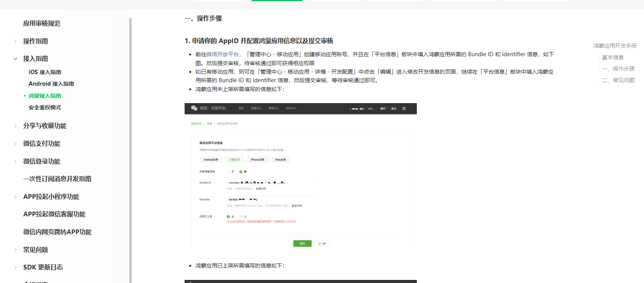Expand the 微信登录功能 chevron arrow

tap(15, 162)
